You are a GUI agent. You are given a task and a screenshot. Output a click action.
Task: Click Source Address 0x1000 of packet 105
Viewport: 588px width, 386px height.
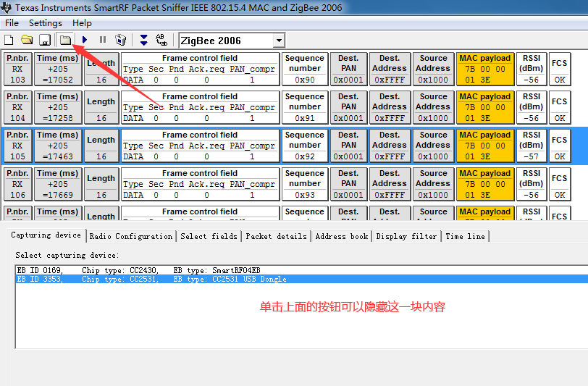coord(433,146)
